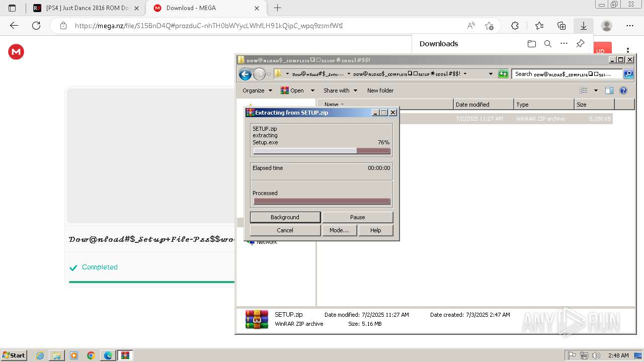
Task: Open Edge Settings and more menu
Action: [630, 26]
